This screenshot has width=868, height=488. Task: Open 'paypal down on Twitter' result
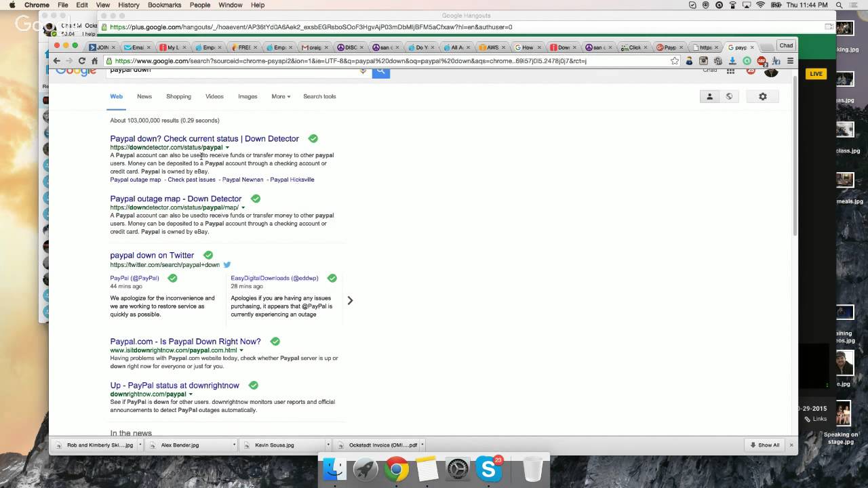(152, 256)
